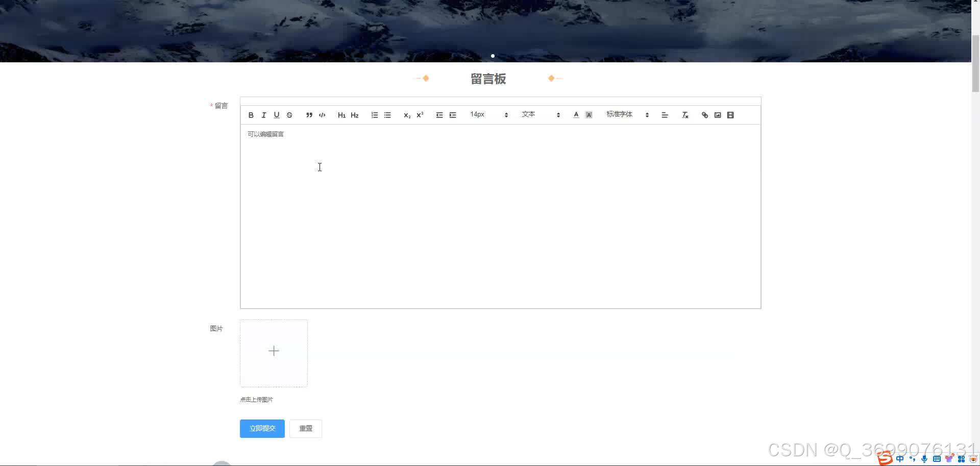980x466 pixels.
Task: Open the 文本 header style dropdown
Action: [541, 115]
